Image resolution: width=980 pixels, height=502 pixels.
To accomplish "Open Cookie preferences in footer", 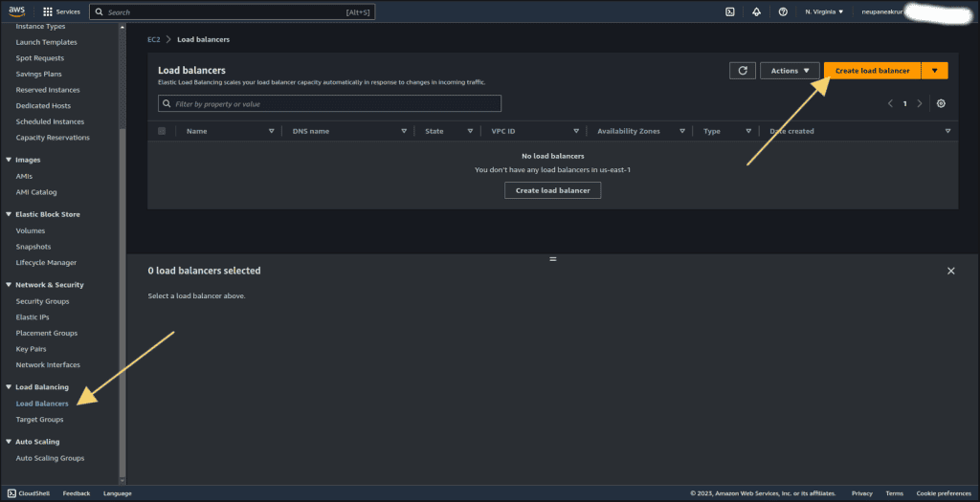I will click(944, 493).
